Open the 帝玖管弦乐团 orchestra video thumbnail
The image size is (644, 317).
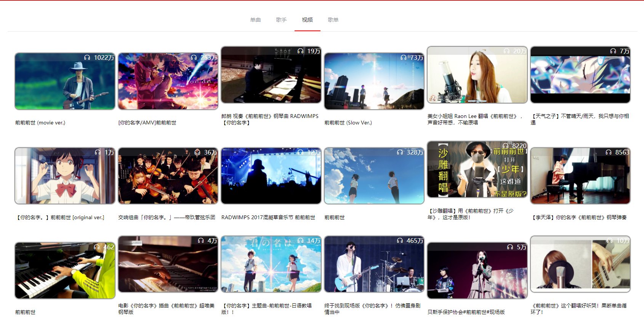click(x=168, y=176)
